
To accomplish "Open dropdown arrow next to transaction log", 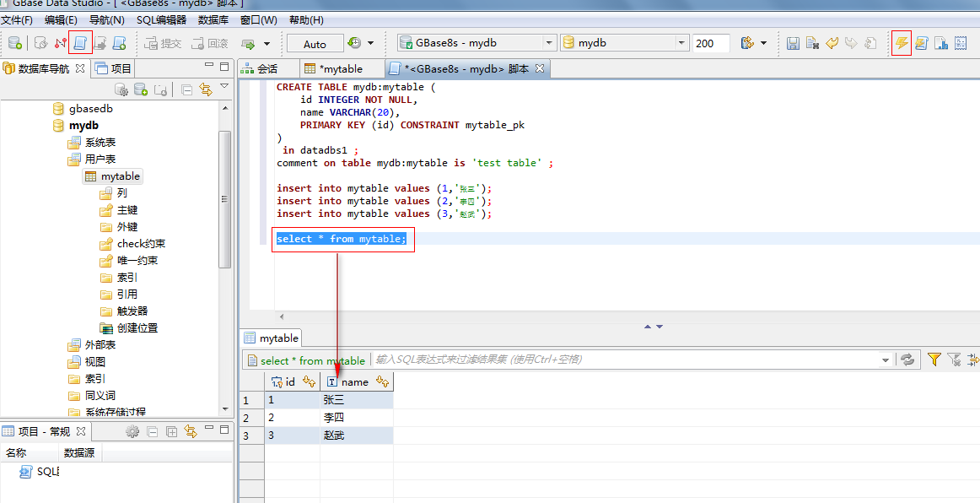I will (x=370, y=43).
